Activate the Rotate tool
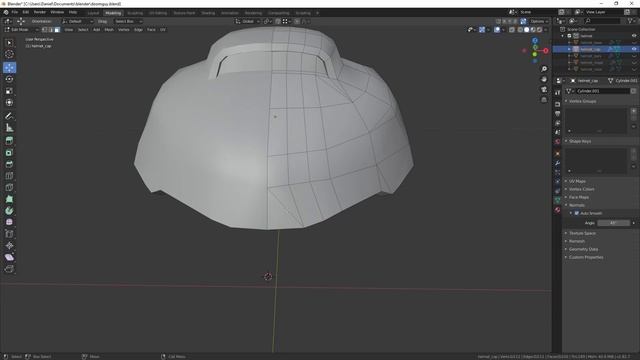The image size is (640, 360). coord(9,79)
